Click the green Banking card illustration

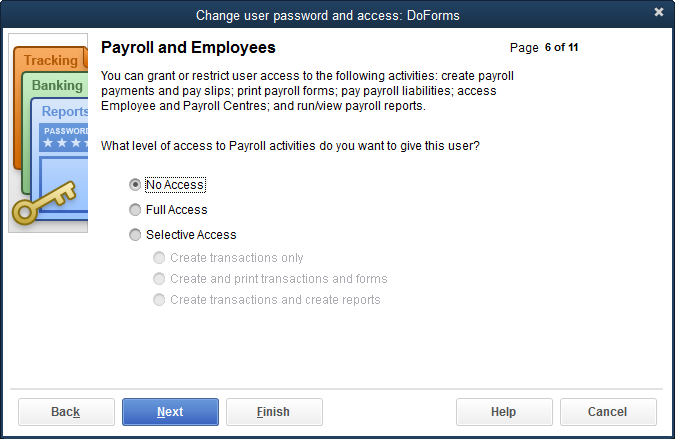pos(56,86)
